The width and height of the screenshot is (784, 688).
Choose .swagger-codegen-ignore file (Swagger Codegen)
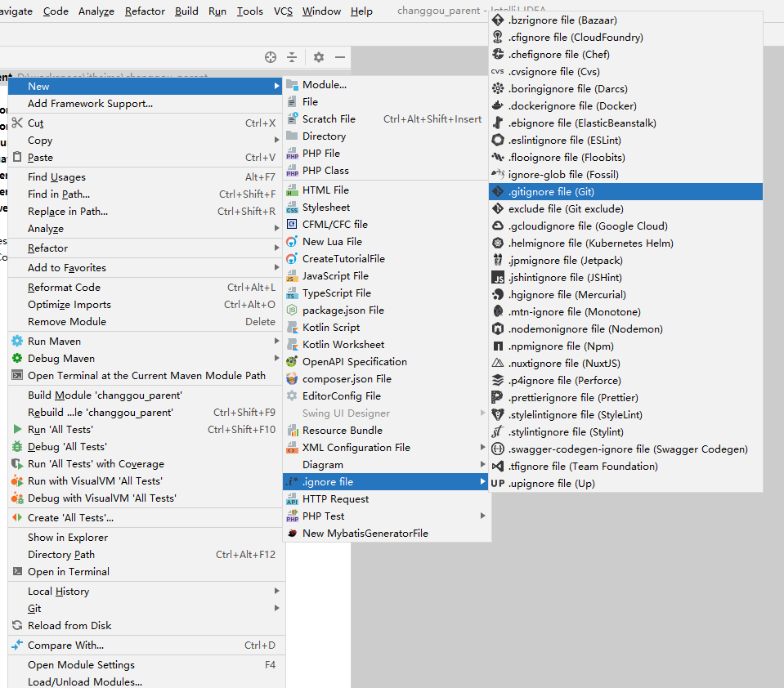[x=625, y=449]
